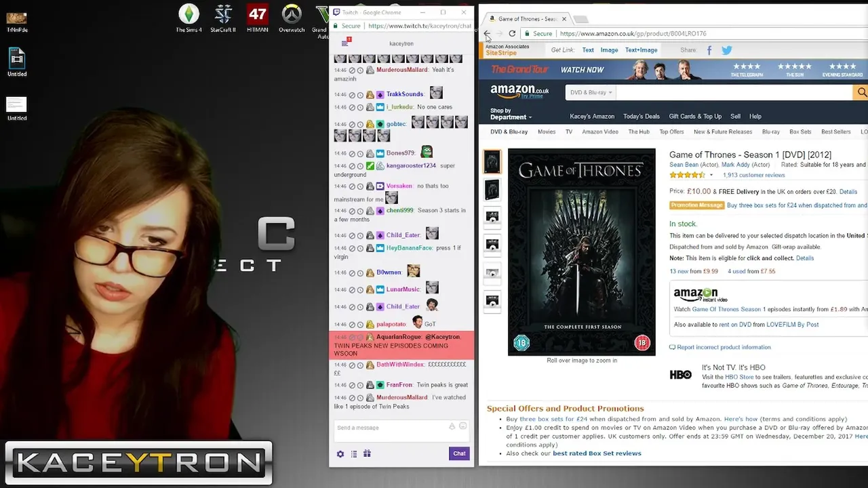Get SiteStripe Text link
The height and width of the screenshot is (488, 868).
(588, 50)
